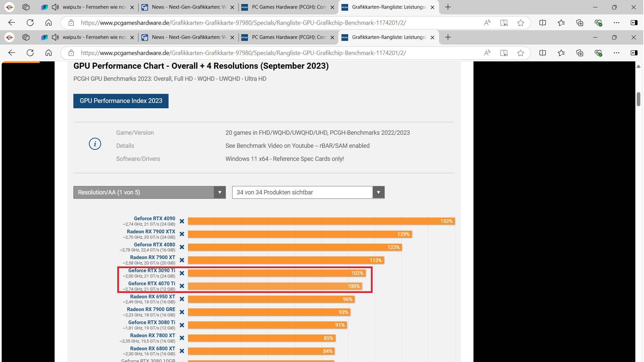This screenshot has width=644, height=362.
Task: Click the GPU Performance Index 2023 button
Action: (x=121, y=101)
